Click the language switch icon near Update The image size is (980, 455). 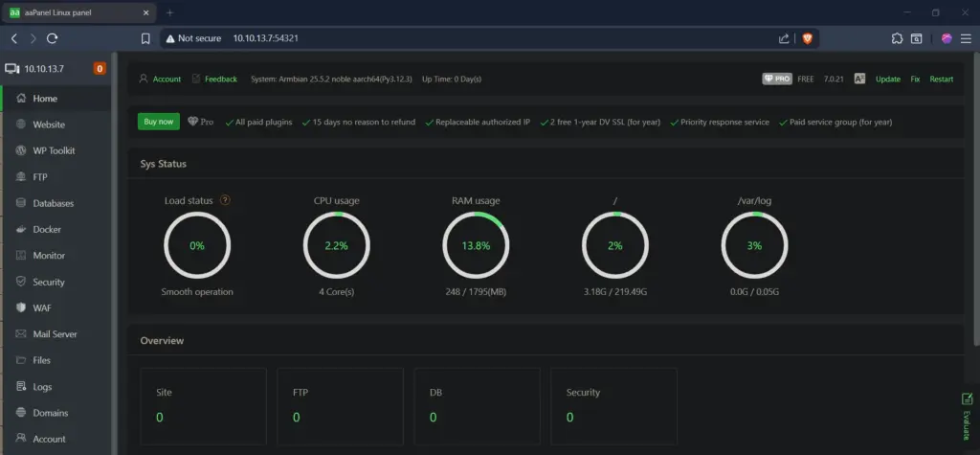(860, 79)
